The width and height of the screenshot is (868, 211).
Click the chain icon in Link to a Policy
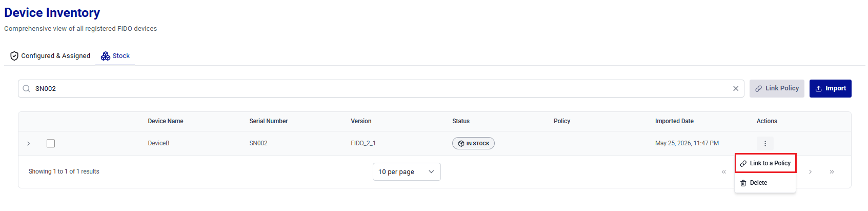(743, 163)
